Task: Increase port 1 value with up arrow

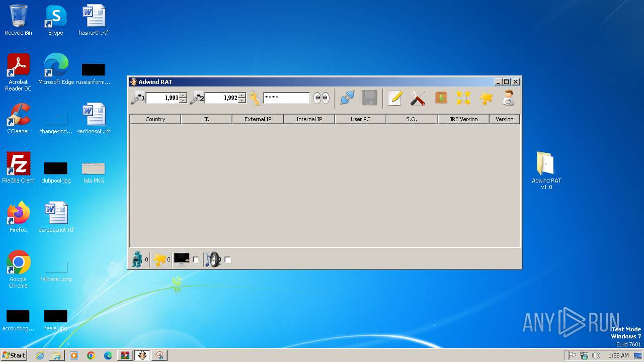Action: pyautogui.click(x=183, y=95)
